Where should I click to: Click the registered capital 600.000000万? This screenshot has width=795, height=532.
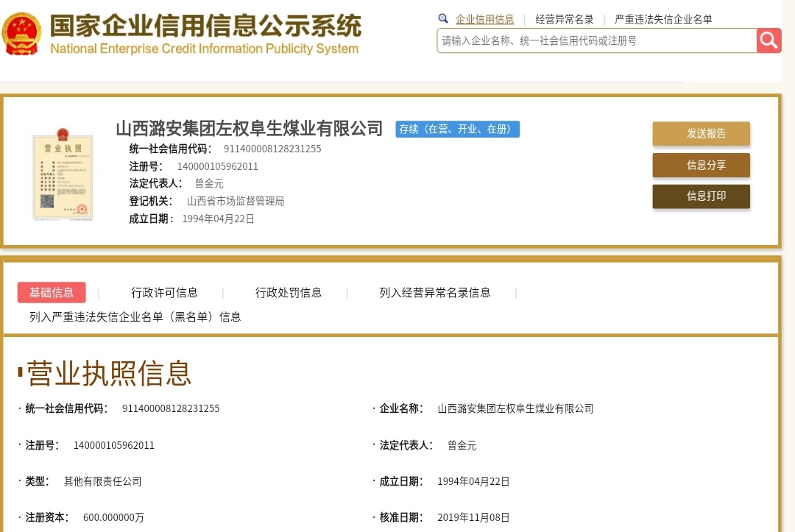pos(113,517)
